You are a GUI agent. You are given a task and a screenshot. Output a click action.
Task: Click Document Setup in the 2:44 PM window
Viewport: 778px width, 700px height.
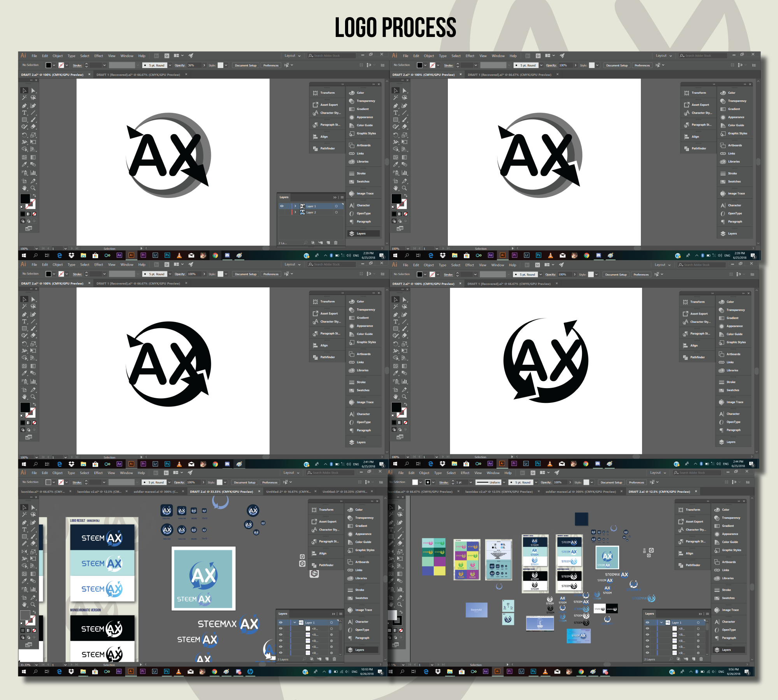(x=616, y=275)
